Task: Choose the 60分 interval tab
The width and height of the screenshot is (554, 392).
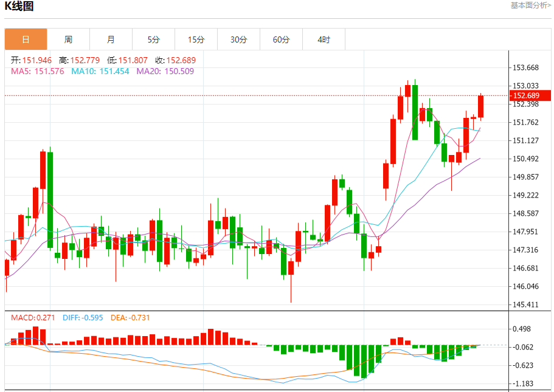Action: tap(281, 40)
